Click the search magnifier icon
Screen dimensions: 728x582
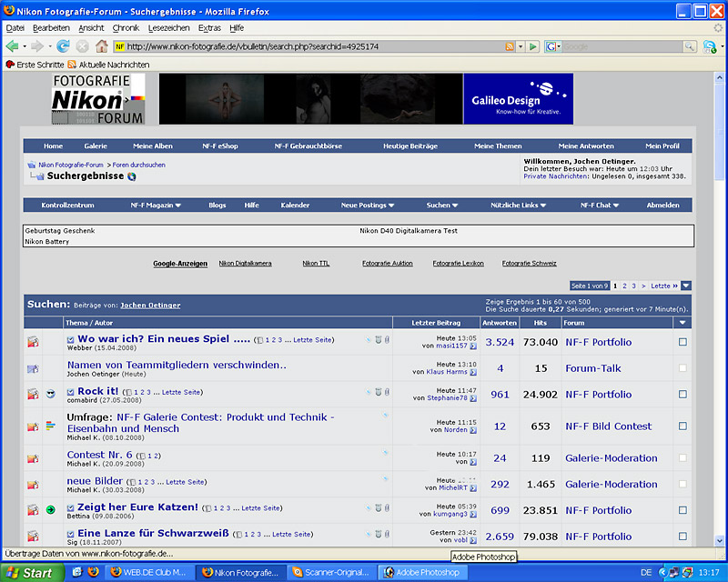(690, 46)
